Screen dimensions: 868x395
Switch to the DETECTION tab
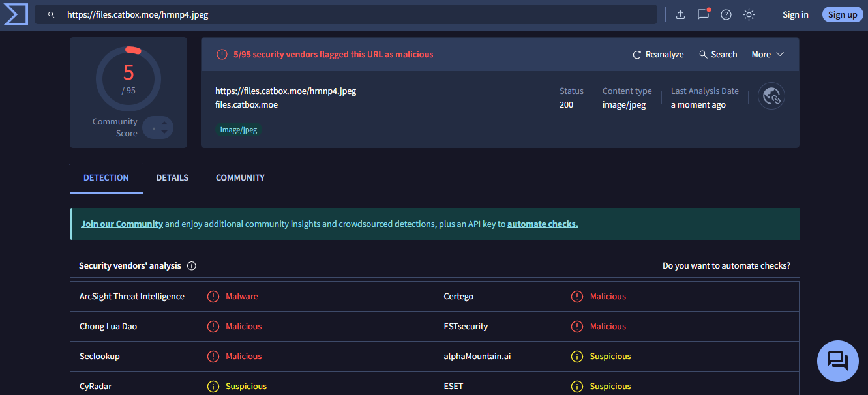[106, 177]
